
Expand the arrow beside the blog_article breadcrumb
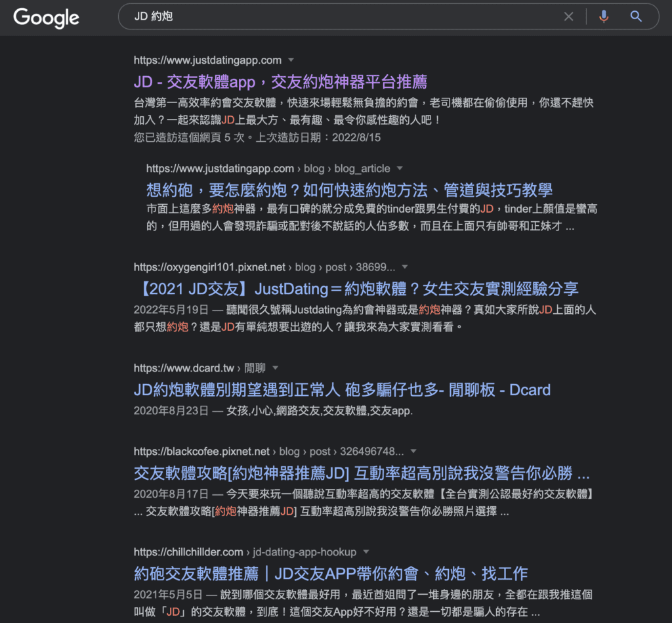400,169
